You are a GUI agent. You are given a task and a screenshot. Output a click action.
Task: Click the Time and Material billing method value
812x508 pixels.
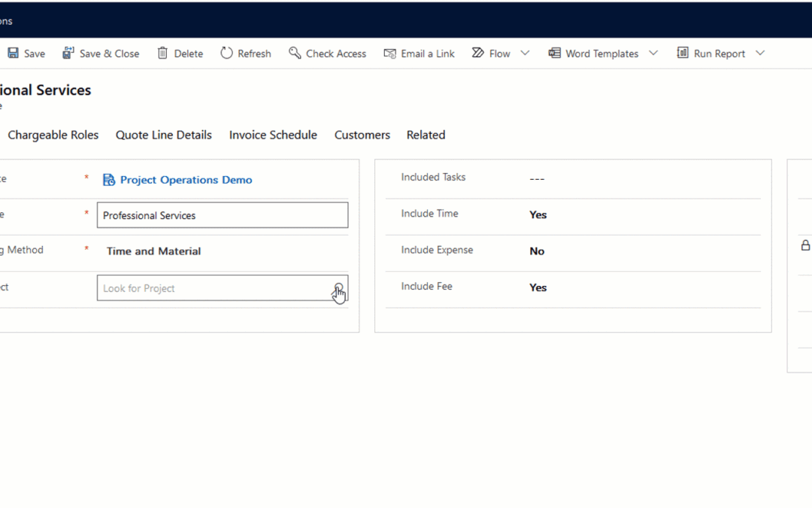click(154, 251)
